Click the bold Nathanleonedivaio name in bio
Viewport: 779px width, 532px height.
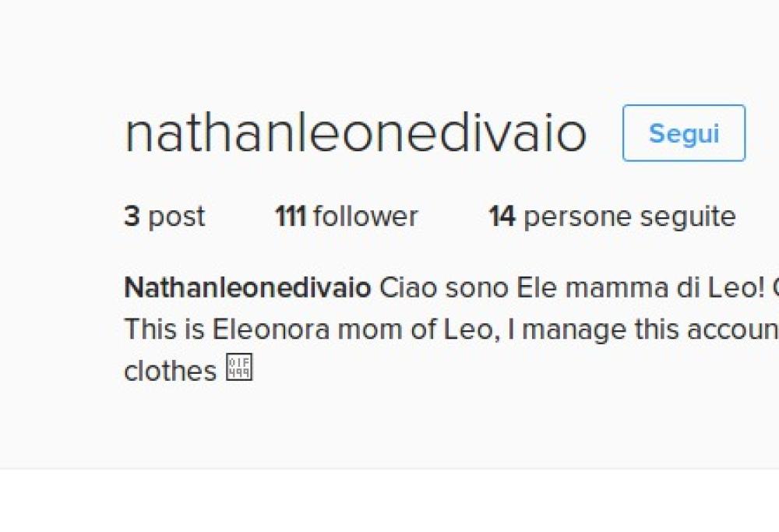248,288
